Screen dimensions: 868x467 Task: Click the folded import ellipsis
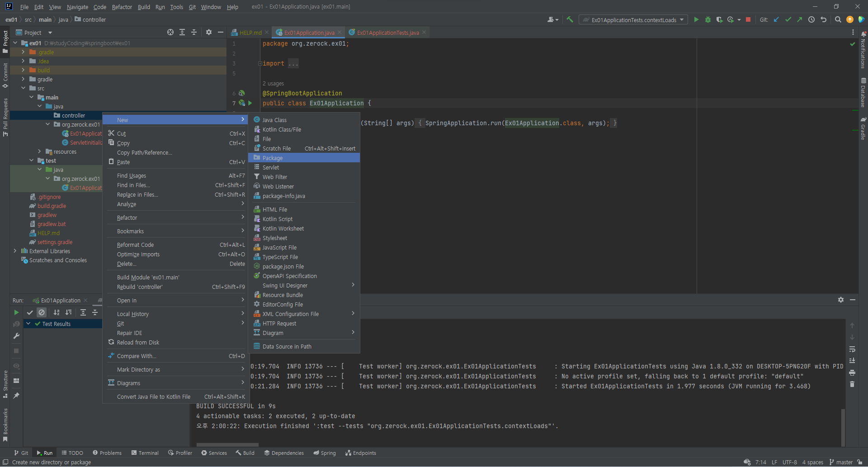(293, 63)
